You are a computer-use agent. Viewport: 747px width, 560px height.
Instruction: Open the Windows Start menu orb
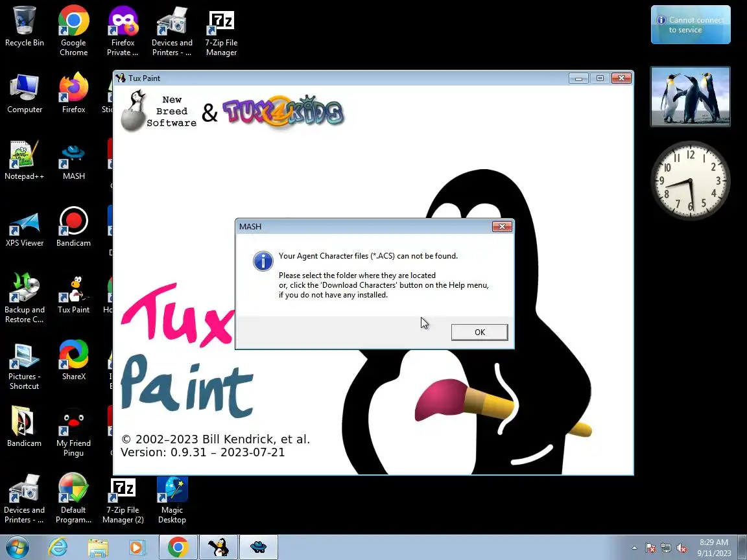tap(18, 547)
